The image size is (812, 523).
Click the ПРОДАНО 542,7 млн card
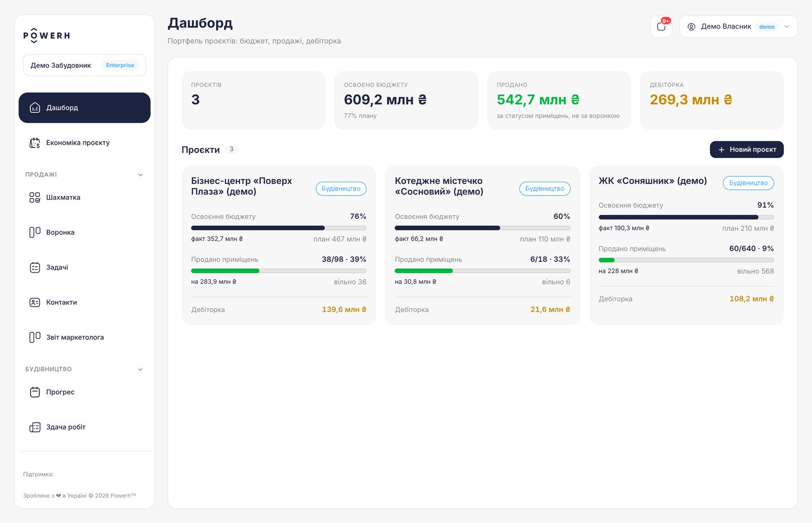pos(559,101)
